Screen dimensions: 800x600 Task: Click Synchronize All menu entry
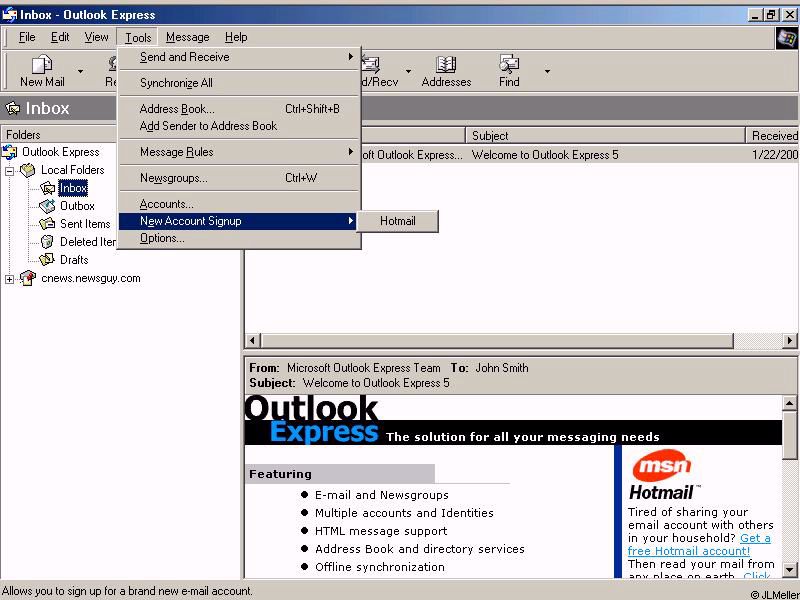click(x=176, y=83)
